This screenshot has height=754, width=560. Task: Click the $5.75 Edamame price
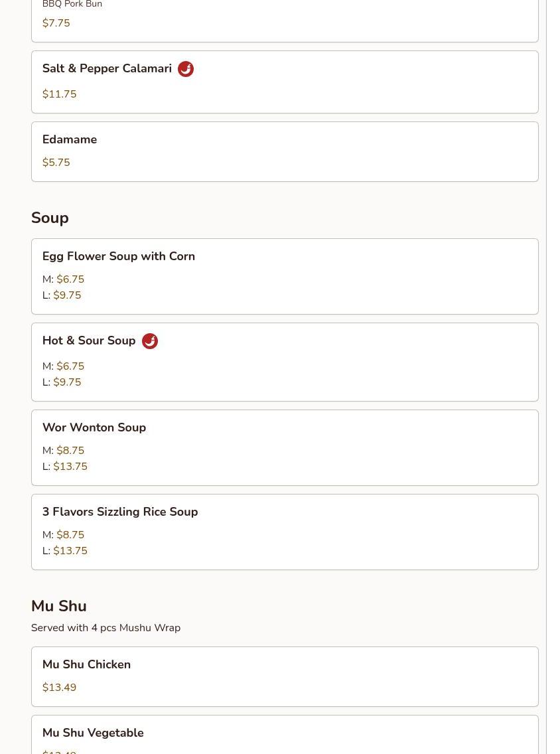click(x=56, y=163)
